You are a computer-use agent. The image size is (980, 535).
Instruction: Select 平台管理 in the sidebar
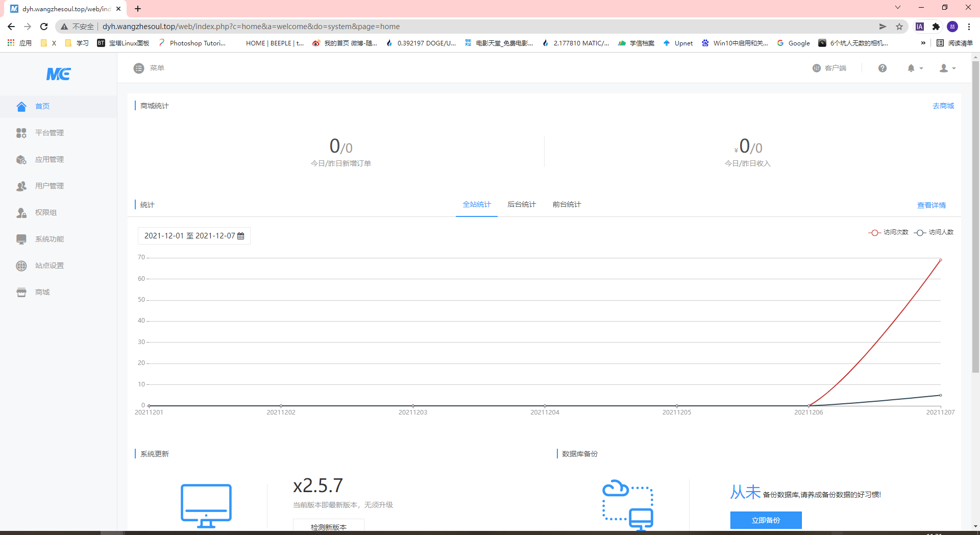[59, 133]
